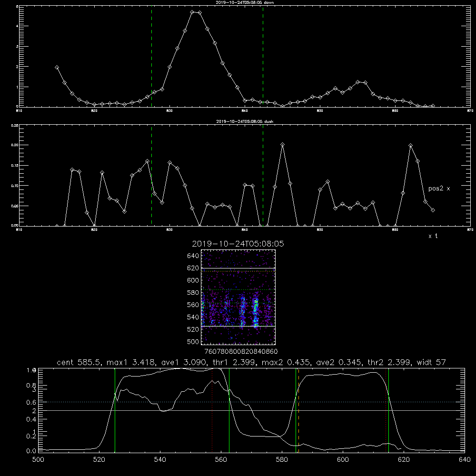The height and width of the screenshot is (476, 476).
Task: Click the left green dashed line in dusk plot
Action: pos(151,176)
